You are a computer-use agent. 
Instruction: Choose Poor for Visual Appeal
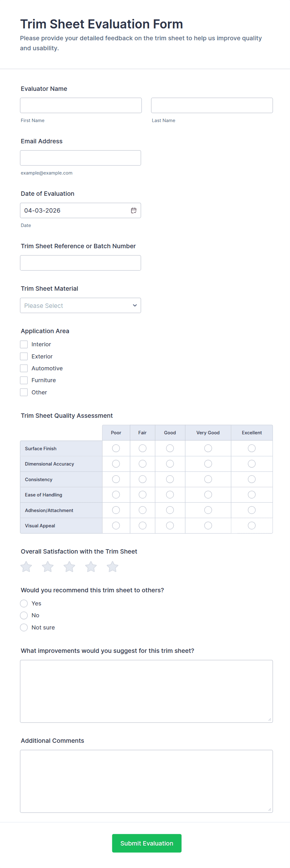coord(116,526)
